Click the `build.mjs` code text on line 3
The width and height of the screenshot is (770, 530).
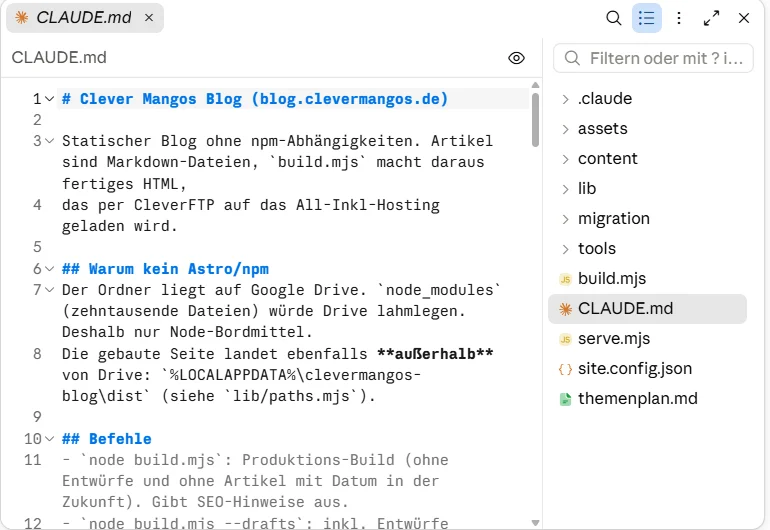(x=318, y=162)
